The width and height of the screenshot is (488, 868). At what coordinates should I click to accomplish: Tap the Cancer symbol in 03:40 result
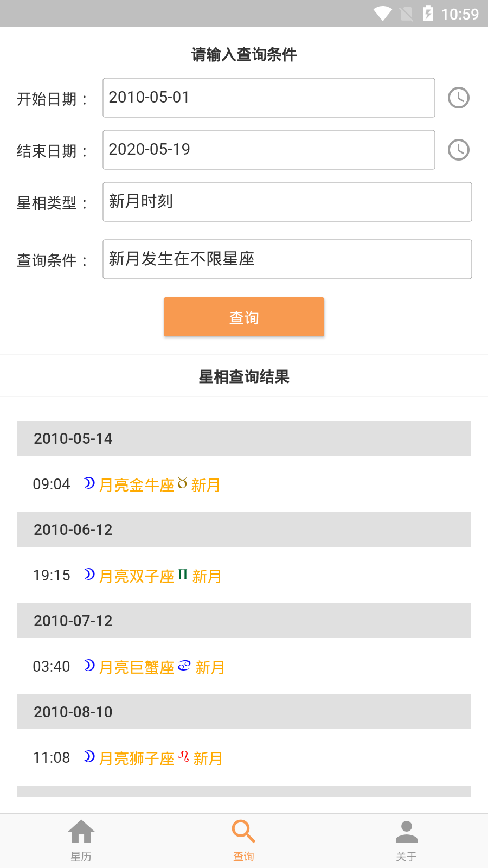(184, 665)
